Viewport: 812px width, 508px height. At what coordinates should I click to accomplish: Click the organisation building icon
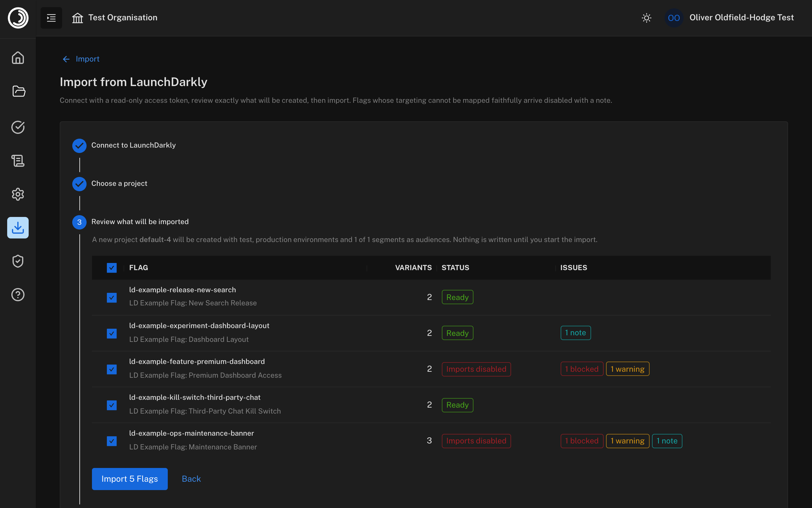pyautogui.click(x=78, y=18)
